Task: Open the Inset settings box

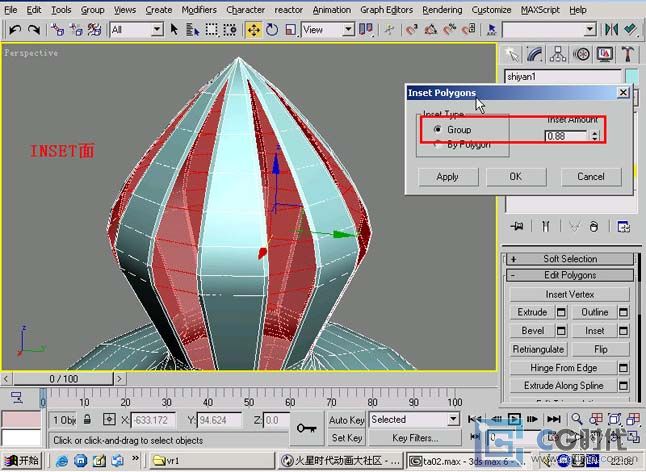Action: pos(623,331)
